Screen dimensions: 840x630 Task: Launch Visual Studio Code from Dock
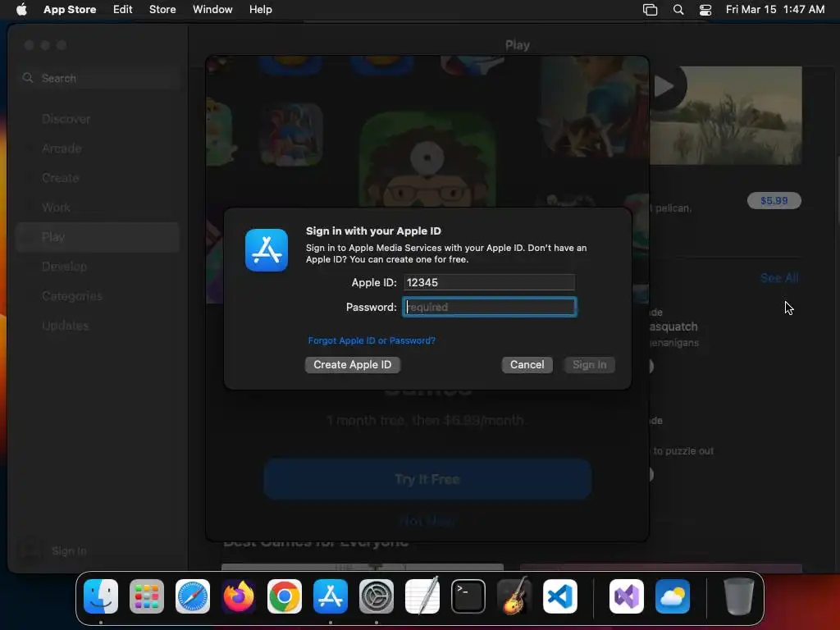pyautogui.click(x=560, y=596)
